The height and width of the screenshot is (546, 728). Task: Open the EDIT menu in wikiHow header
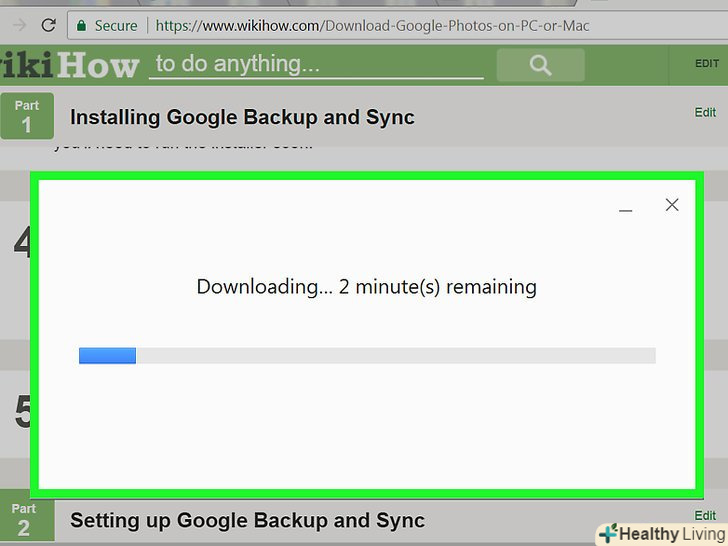tap(706, 63)
